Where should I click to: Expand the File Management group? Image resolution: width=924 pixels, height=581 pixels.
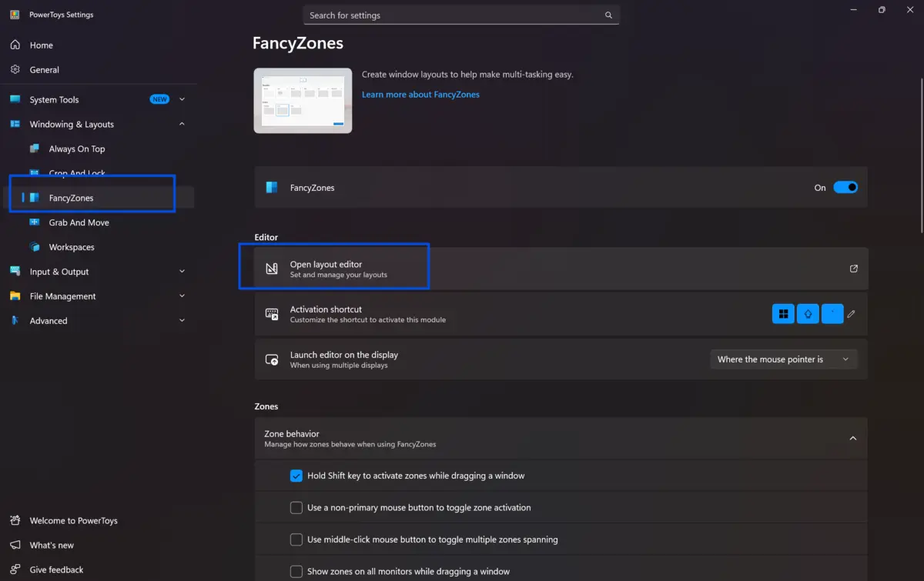[x=182, y=296]
